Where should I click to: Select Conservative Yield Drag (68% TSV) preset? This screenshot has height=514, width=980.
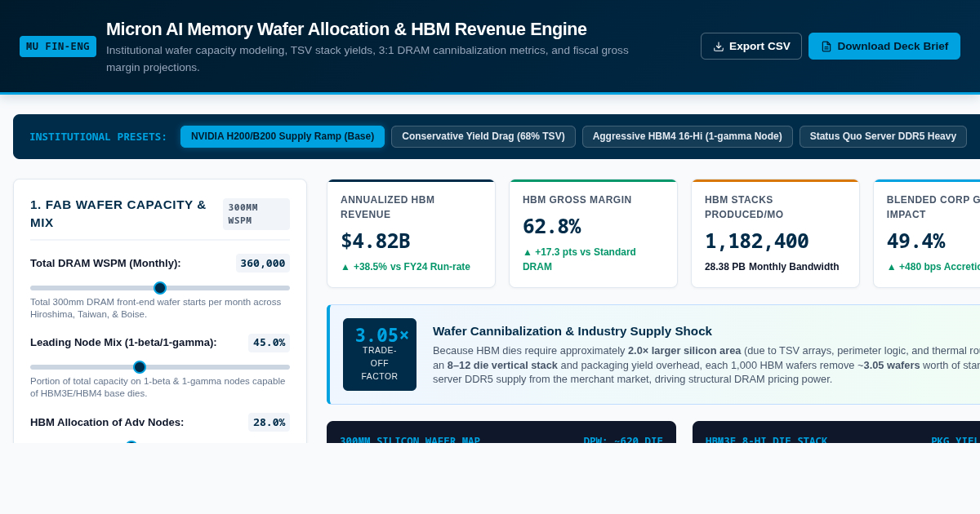[x=483, y=136]
